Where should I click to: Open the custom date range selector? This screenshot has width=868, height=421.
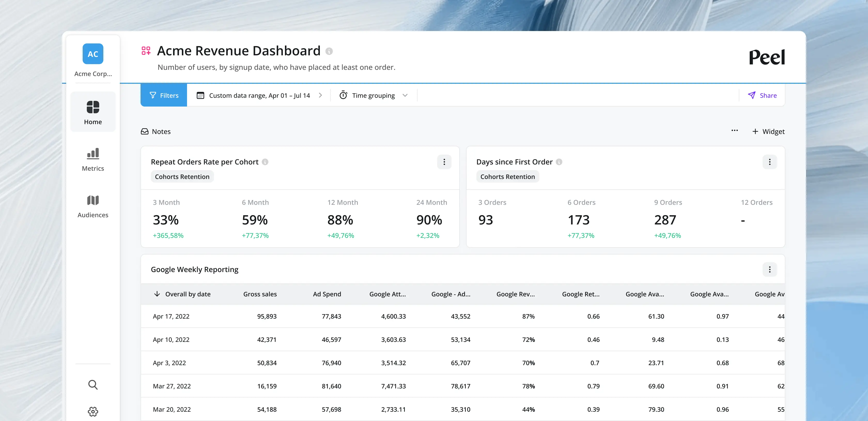[259, 95]
